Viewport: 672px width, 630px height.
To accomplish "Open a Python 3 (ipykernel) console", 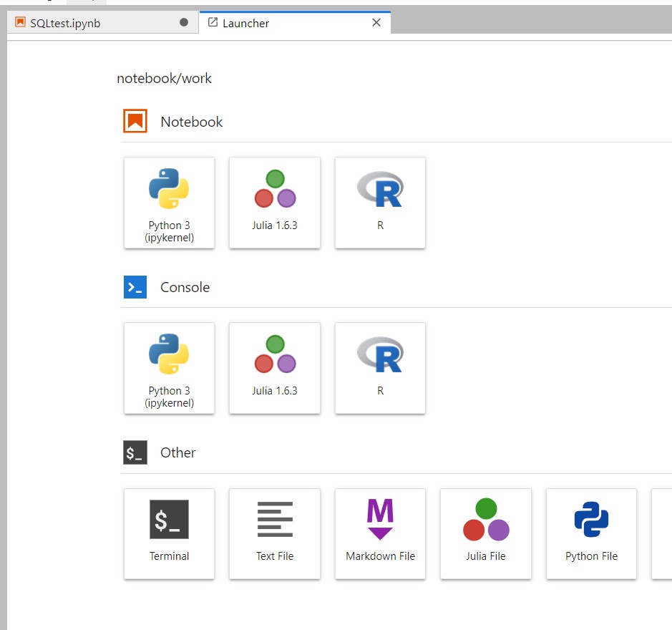I will [x=169, y=368].
